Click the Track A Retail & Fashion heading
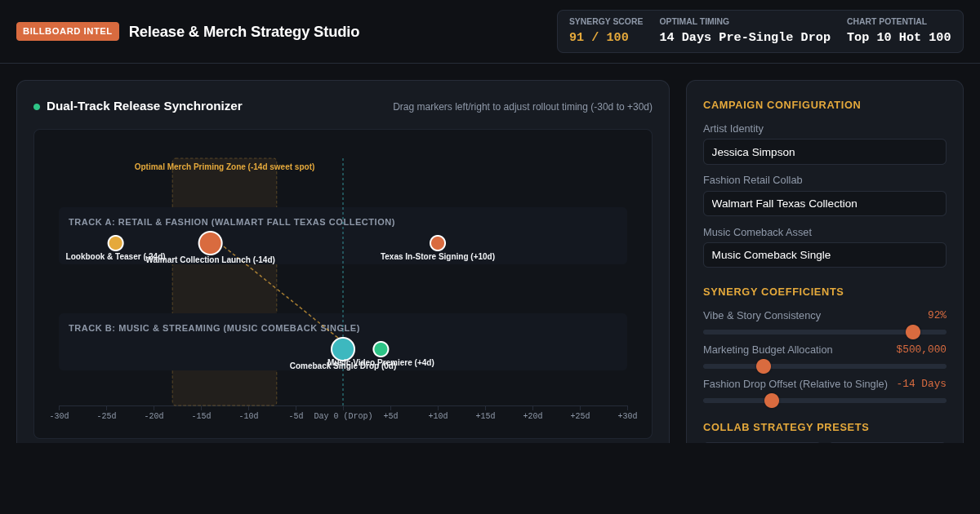The width and height of the screenshot is (980, 514). pyautogui.click(x=232, y=222)
